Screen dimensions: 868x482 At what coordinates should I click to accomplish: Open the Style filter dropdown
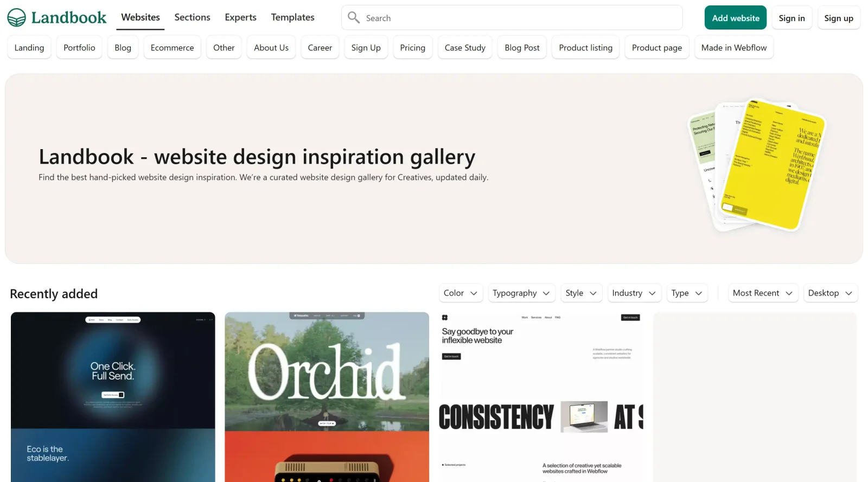pos(581,293)
